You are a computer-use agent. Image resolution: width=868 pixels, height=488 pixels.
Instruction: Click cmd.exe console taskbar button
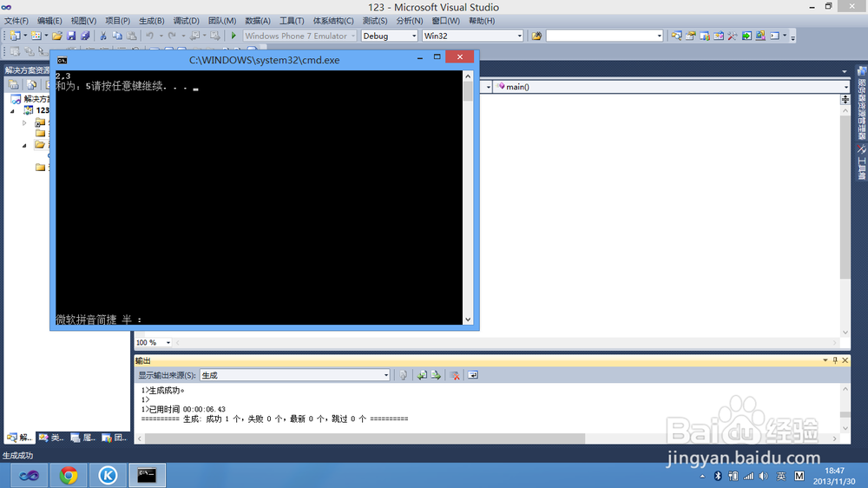[148, 475]
